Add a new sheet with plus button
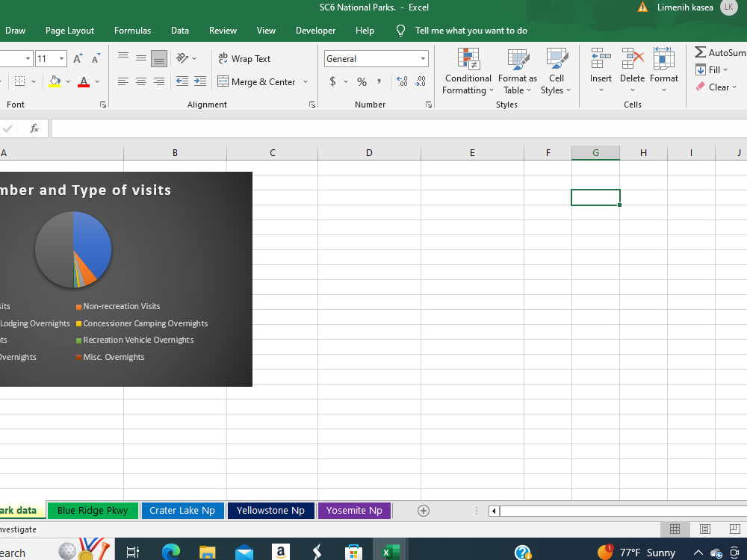Screen dimensions: 747x560 [423, 511]
